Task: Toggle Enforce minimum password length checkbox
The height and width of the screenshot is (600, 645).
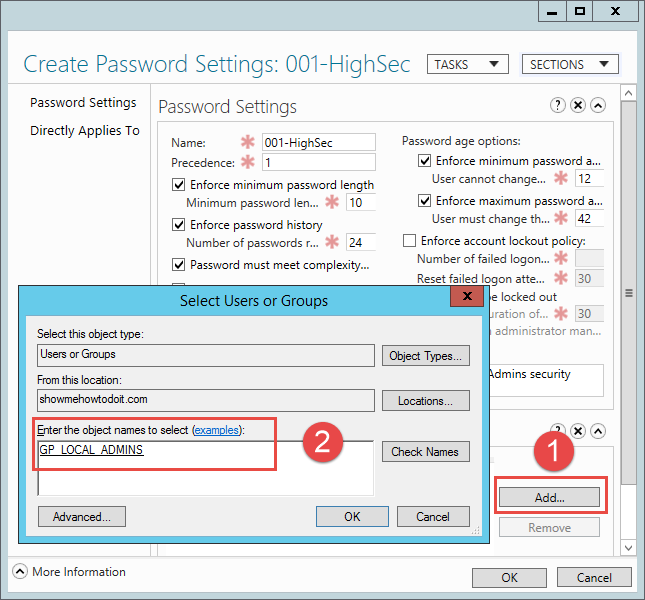Action: [x=178, y=185]
